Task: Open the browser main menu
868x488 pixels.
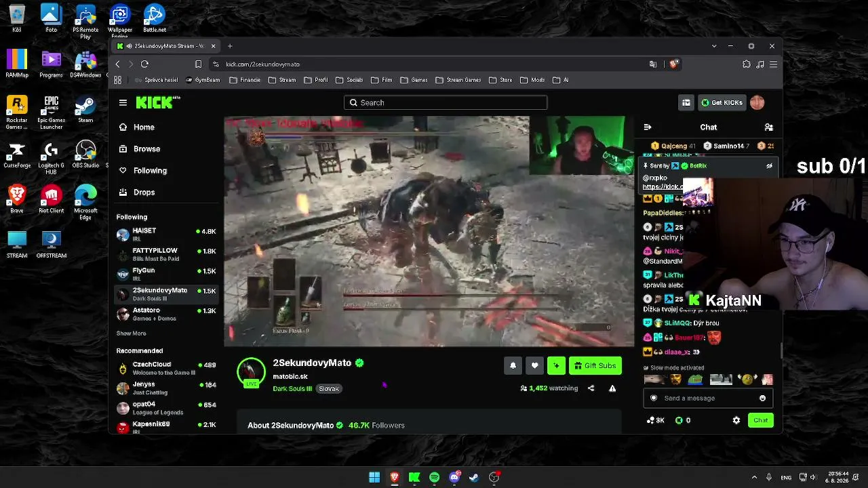Action: (x=773, y=64)
